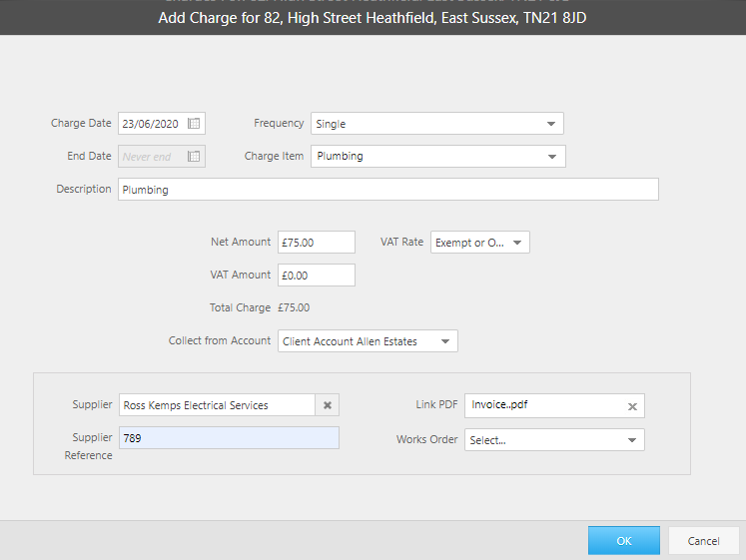Edit the Description field containing Plumbing

388,190
